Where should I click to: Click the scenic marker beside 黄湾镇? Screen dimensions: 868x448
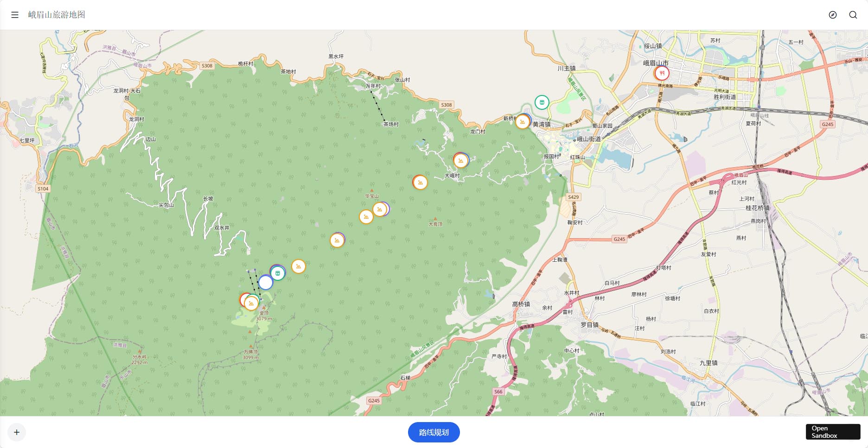coord(523,122)
